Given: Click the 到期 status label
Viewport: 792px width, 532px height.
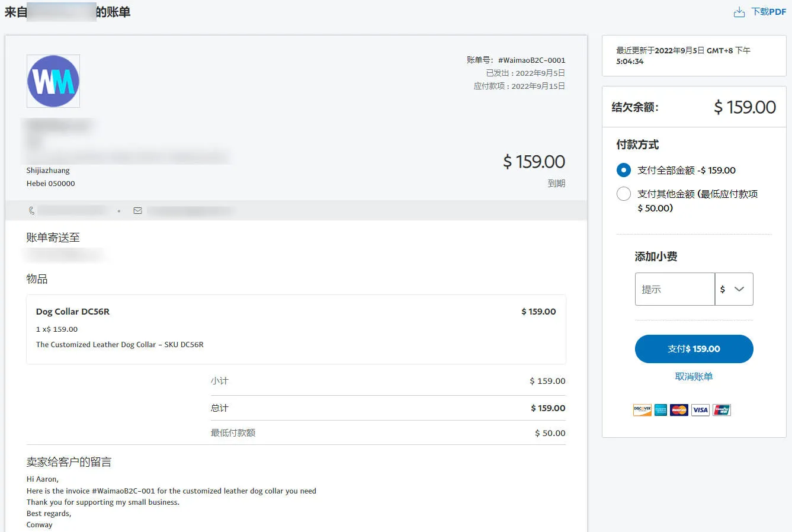Looking at the screenshot, I should pyautogui.click(x=556, y=184).
